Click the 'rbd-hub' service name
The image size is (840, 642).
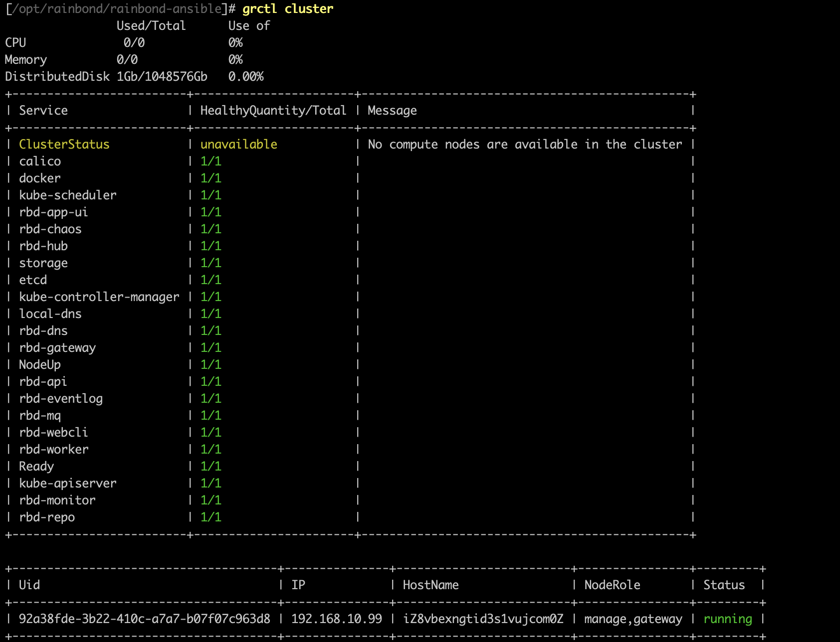43,246
